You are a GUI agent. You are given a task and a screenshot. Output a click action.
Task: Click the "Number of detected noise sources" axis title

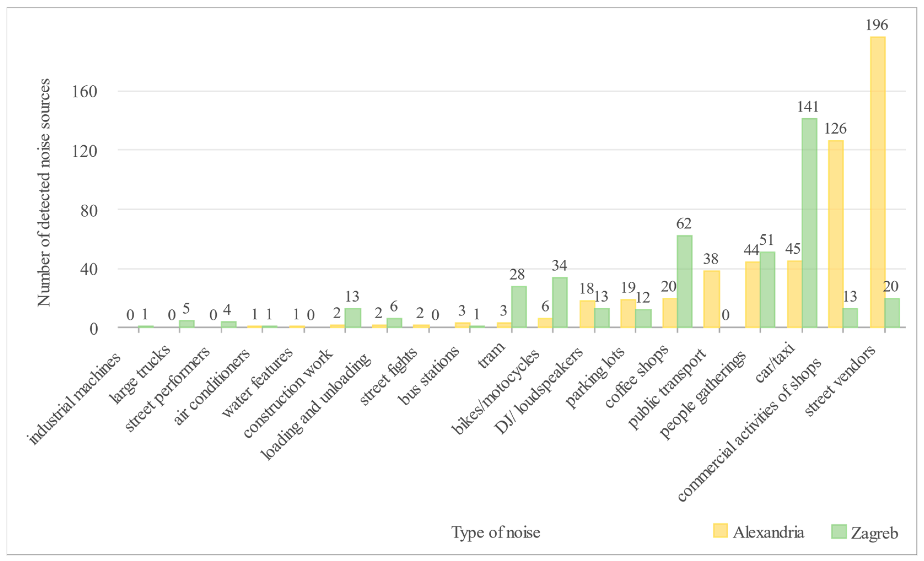point(44,193)
